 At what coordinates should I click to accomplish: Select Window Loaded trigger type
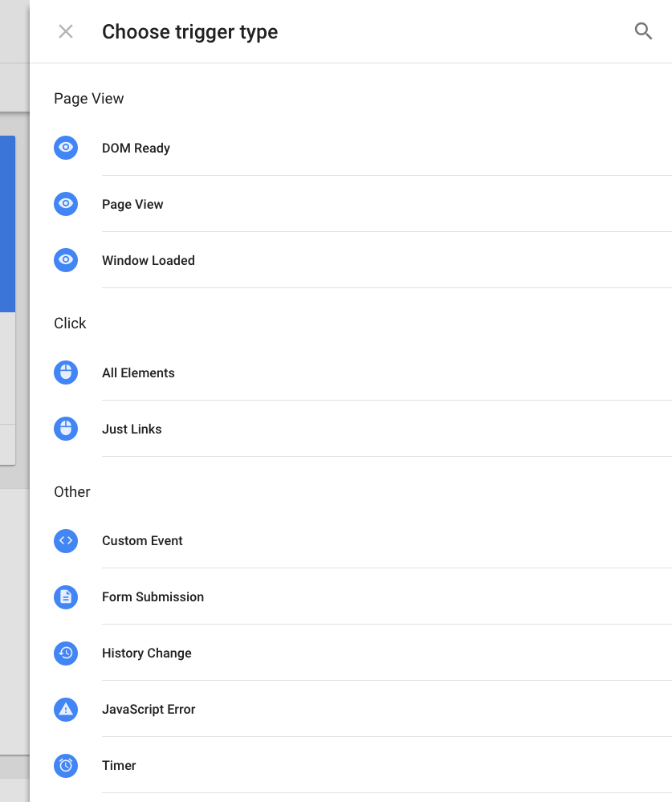[x=149, y=261]
